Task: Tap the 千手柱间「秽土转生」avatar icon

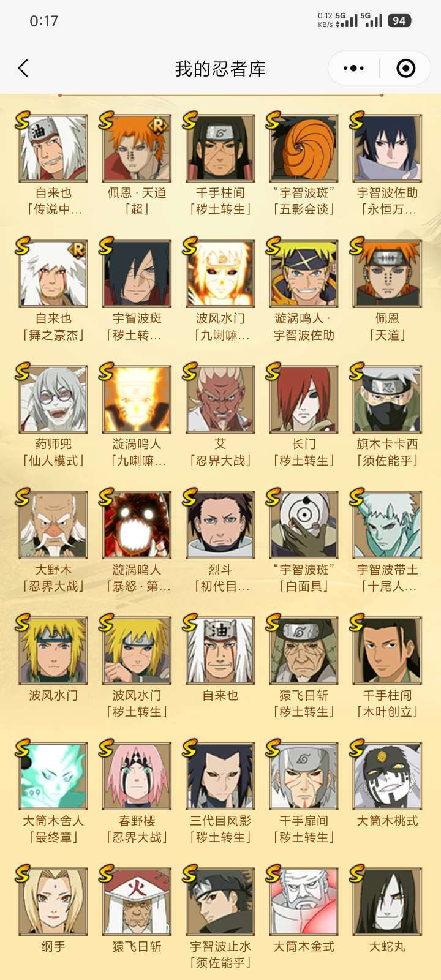Action: [x=221, y=148]
